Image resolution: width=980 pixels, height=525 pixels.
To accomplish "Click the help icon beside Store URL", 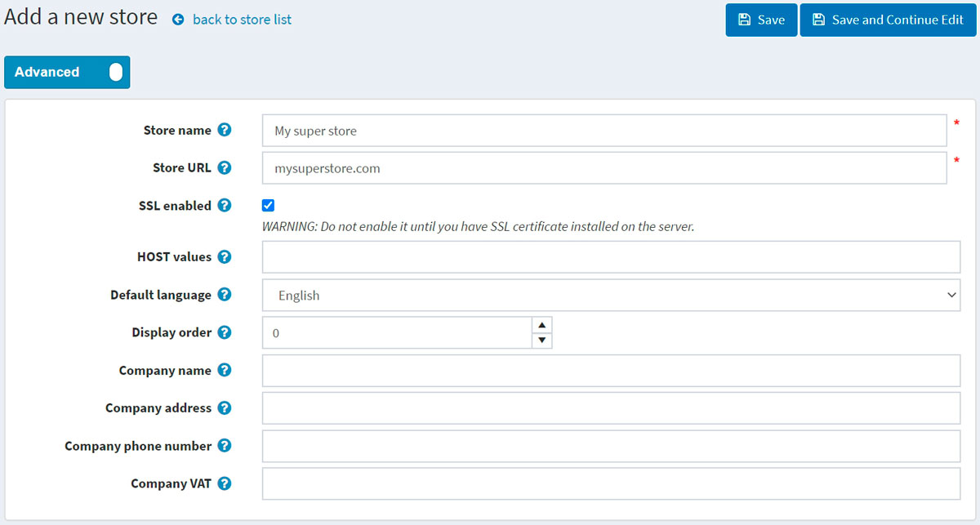I will point(225,168).
